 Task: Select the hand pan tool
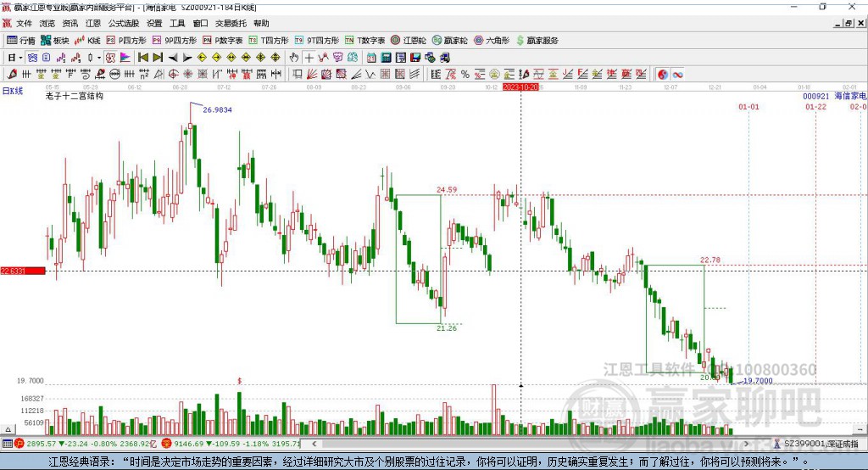click(x=294, y=58)
